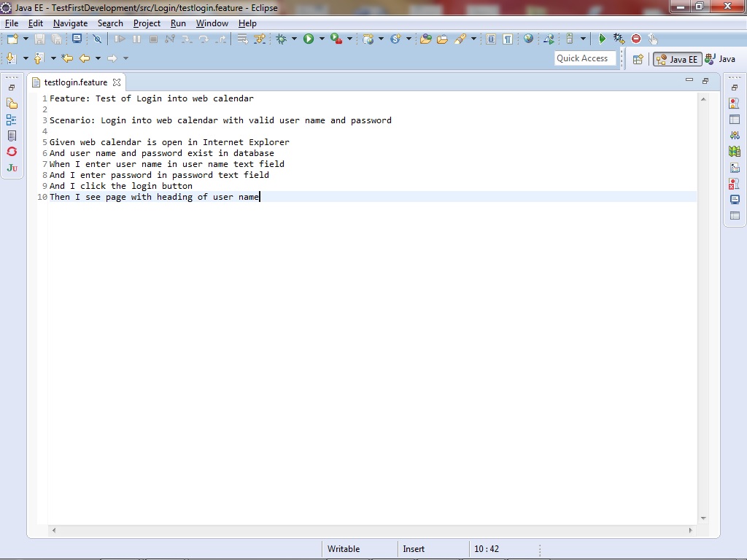Toggle Skip All Breakpoints button
The height and width of the screenshot is (560, 747).
point(96,39)
